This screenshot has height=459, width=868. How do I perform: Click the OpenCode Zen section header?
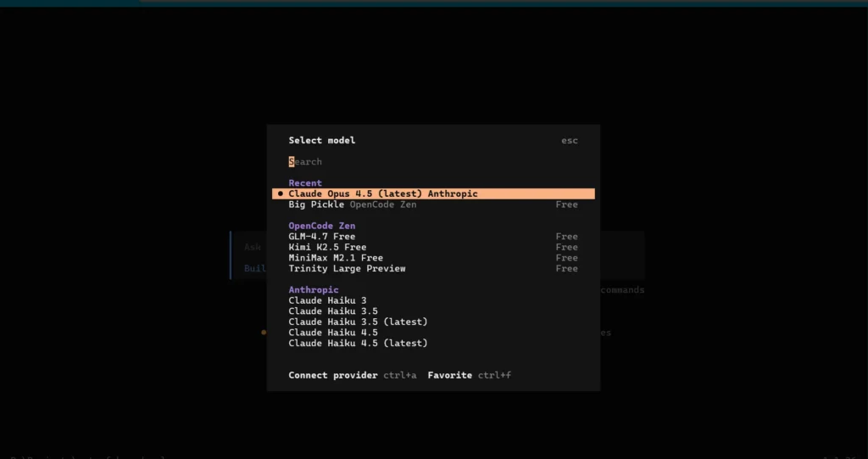coord(321,226)
